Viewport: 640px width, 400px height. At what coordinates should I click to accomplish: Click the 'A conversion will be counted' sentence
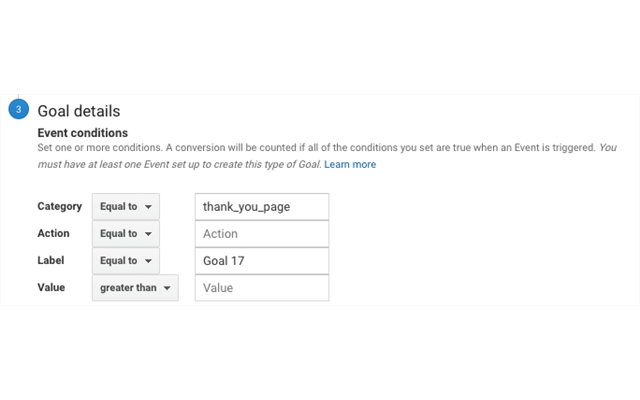click(x=380, y=148)
